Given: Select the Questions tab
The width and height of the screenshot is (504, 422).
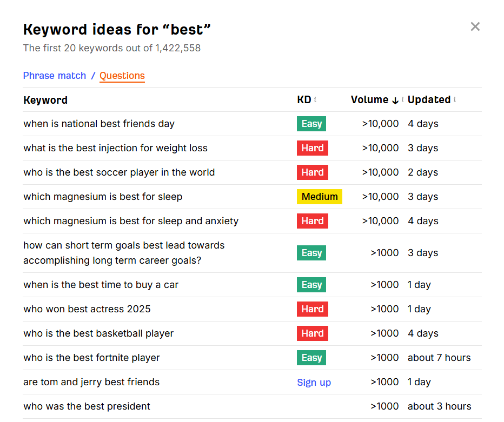Looking at the screenshot, I should click(122, 76).
